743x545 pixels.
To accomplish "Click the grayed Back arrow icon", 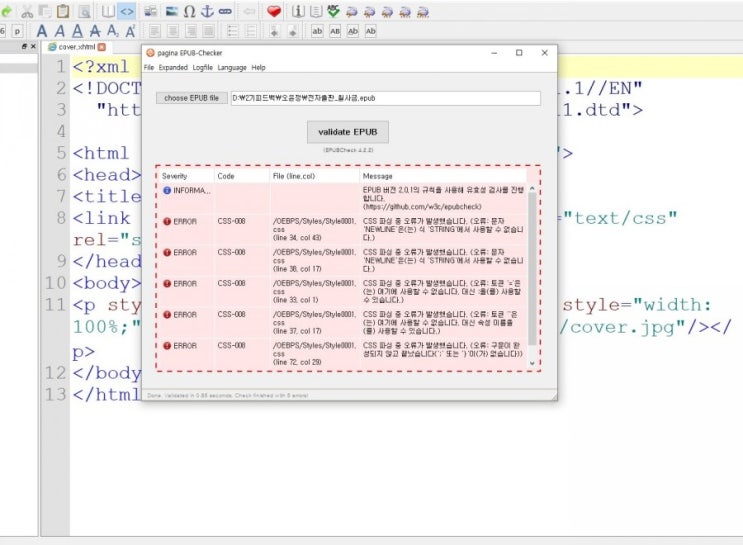I will coord(249,11).
